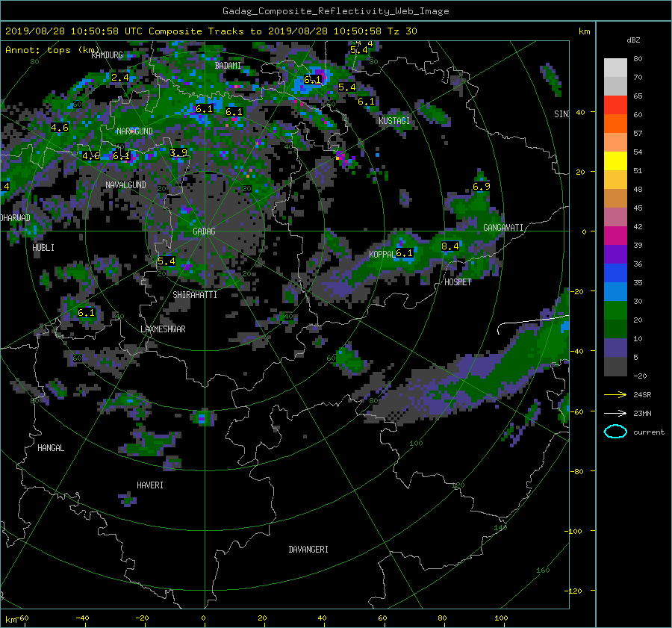Click the cyan ellipse current-track icon
The height and width of the screenshot is (628, 672).
pyautogui.click(x=615, y=432)
